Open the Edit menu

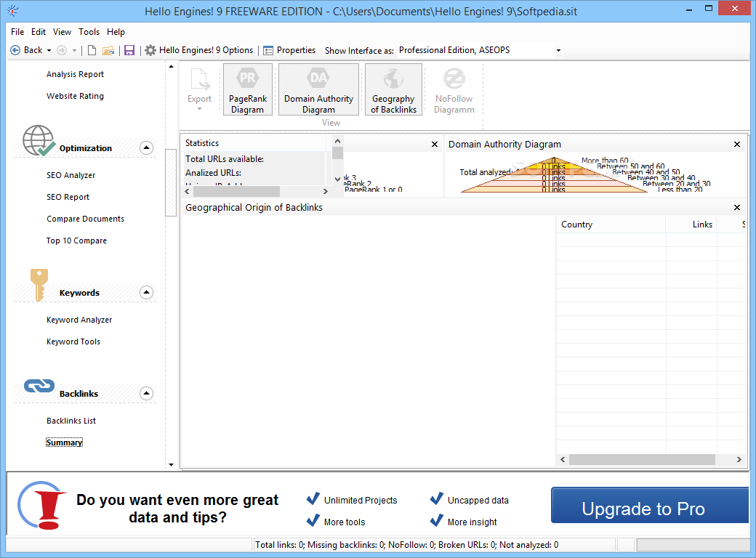[39, 32]
